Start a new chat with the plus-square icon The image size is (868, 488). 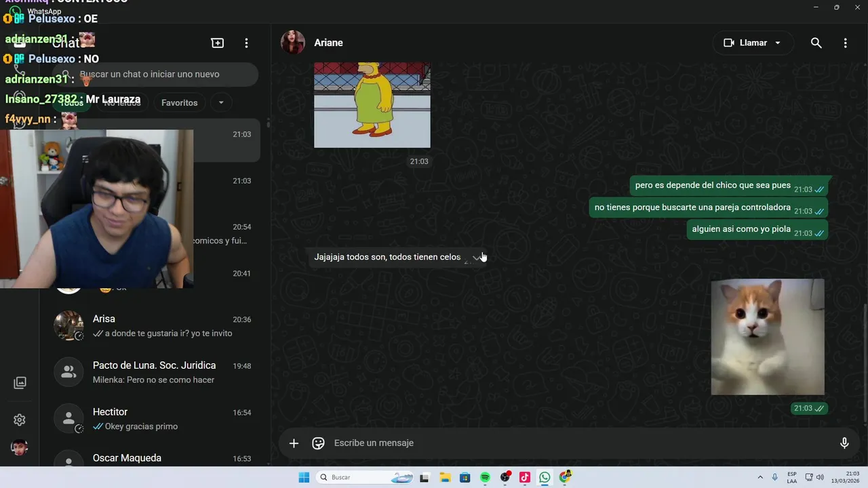(218, 43)
